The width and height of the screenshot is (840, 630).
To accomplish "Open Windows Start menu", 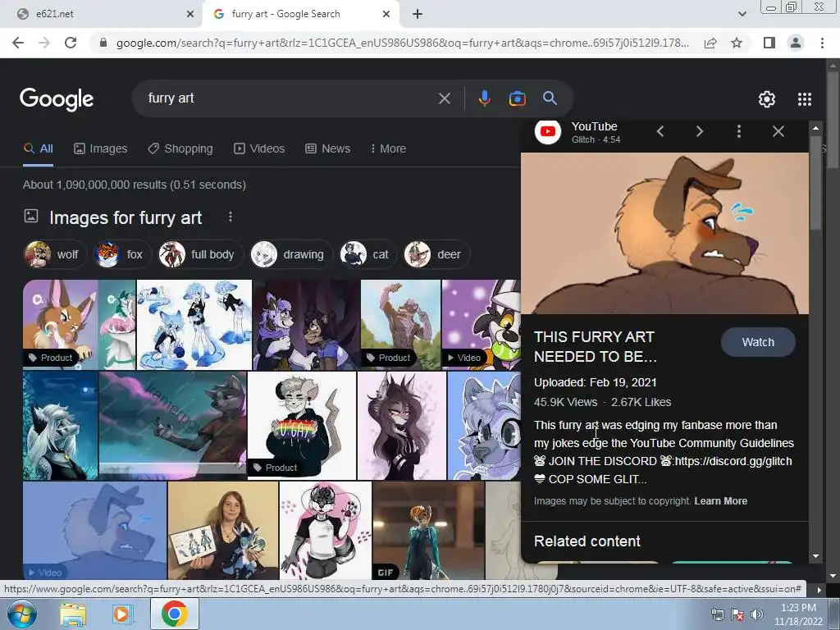I will (22, 614).
